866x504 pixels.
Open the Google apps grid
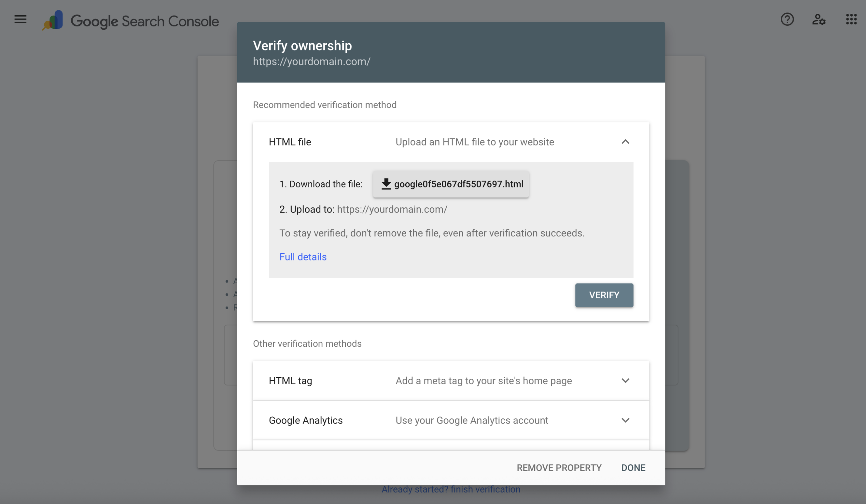pos(851,20)
